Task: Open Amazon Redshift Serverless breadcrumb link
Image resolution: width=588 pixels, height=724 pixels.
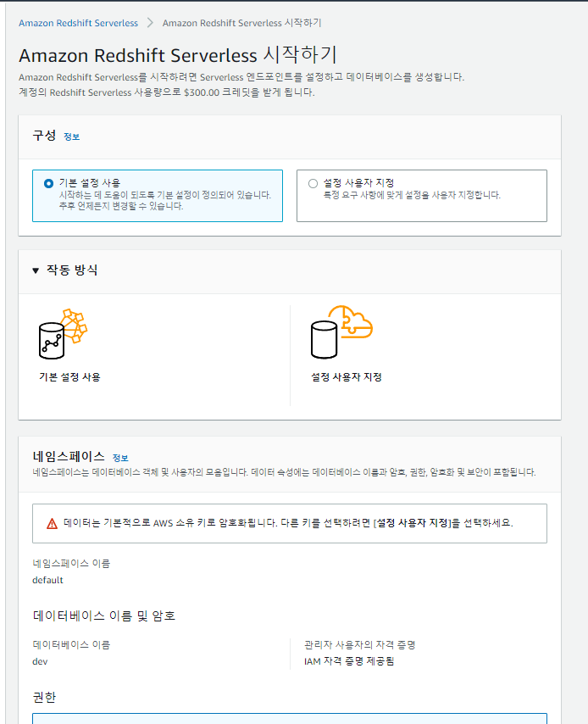Action: tap(78, 23)
